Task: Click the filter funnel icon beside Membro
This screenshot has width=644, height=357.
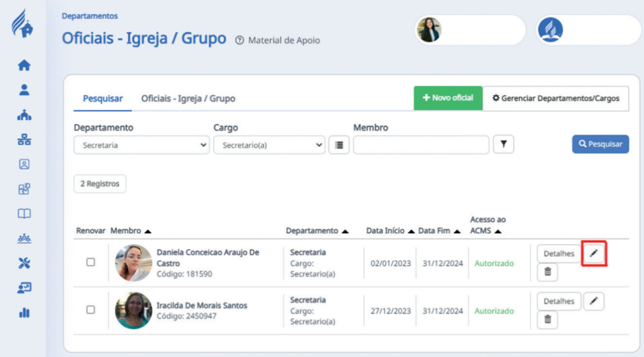Action: (503, 144)
